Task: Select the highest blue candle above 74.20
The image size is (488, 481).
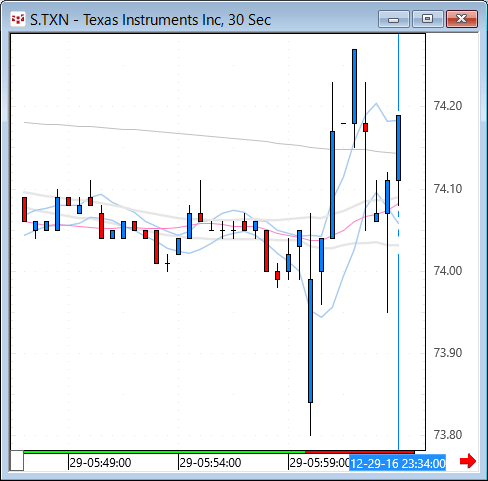Action: [x=354, y=86]
